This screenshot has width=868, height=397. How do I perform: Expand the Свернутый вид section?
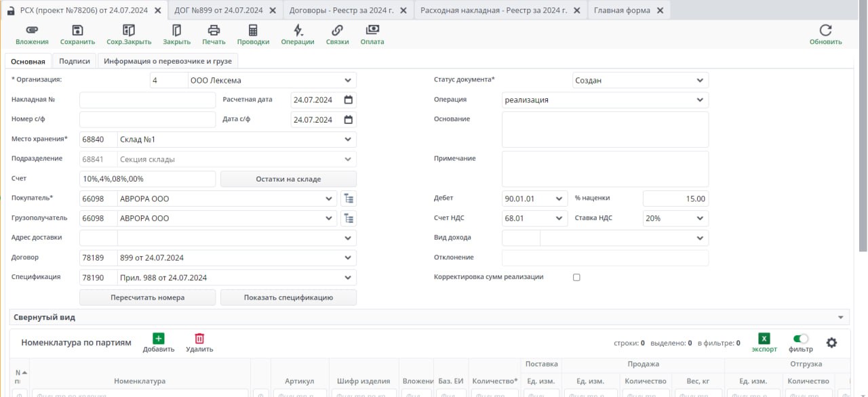842,318
